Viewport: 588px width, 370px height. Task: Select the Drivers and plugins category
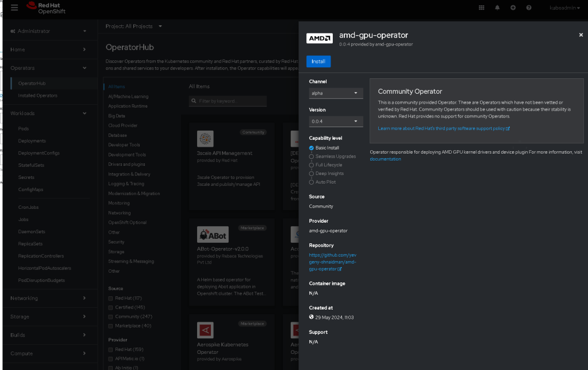(x=127, y=165)
